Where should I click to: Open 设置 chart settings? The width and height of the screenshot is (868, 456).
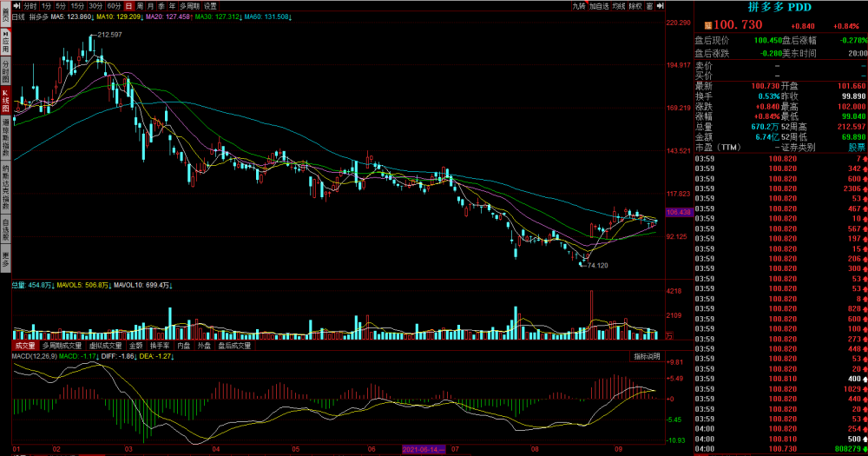coord(210,6)
